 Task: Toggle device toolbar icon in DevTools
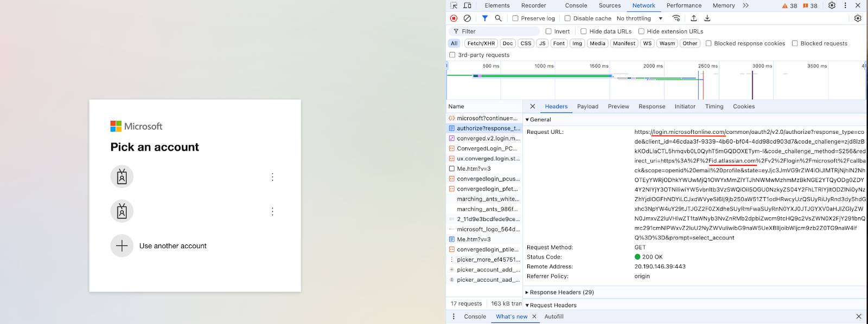[x=467, y=5]
